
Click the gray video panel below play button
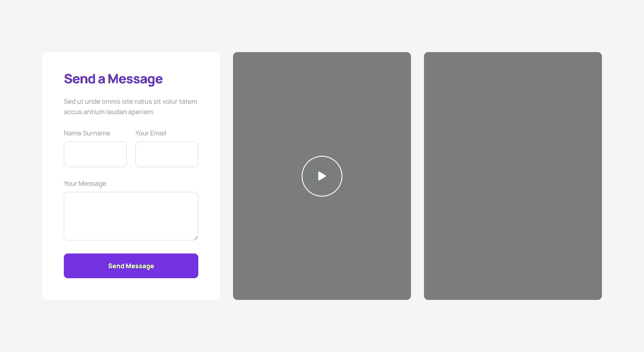coord(322,247)
